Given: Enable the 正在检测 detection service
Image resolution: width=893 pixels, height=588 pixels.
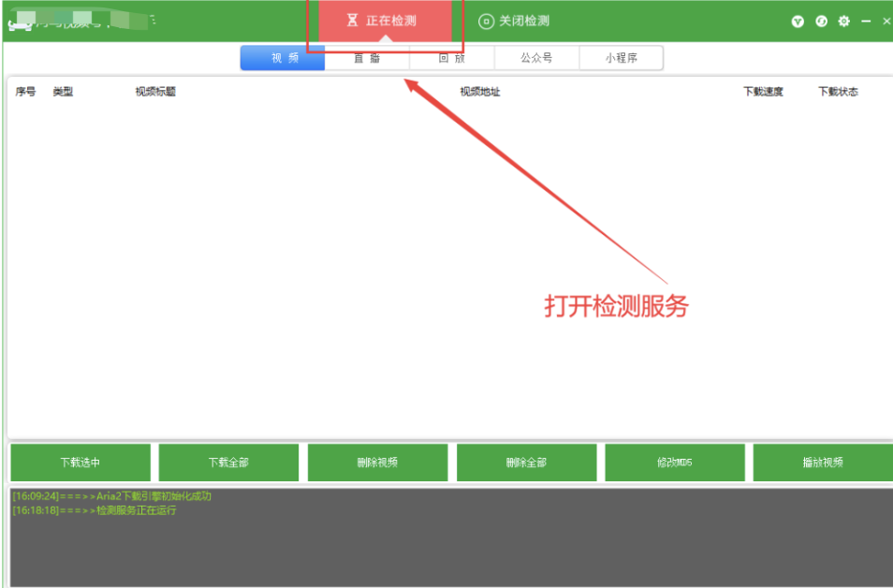Looking at the screenshot, I should (x=387, y=19).
